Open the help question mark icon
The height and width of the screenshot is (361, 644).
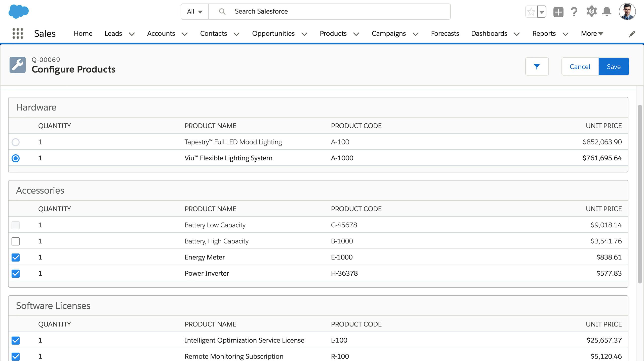[x=574, y=12]
